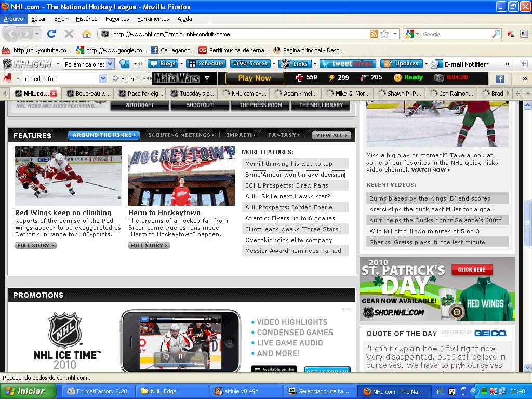Add a new tab with plus icon
This screenshot has width=532, height=399.
pos(518,94)
